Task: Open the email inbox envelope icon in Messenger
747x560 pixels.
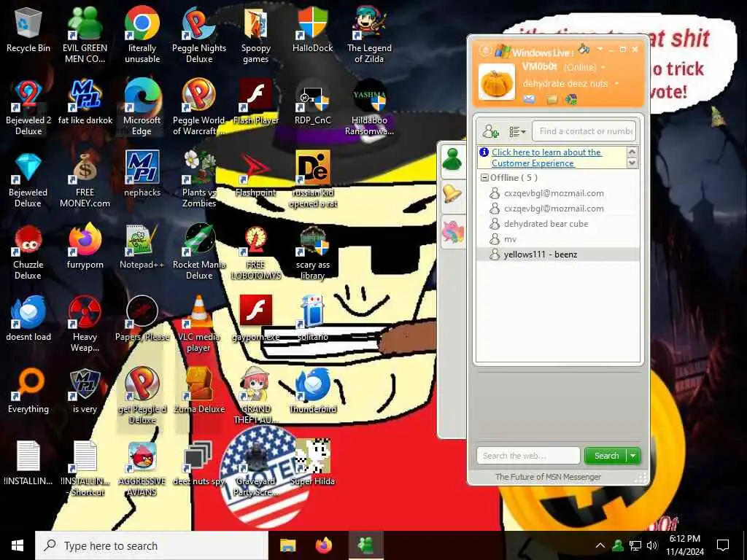Action: [530, 99]
